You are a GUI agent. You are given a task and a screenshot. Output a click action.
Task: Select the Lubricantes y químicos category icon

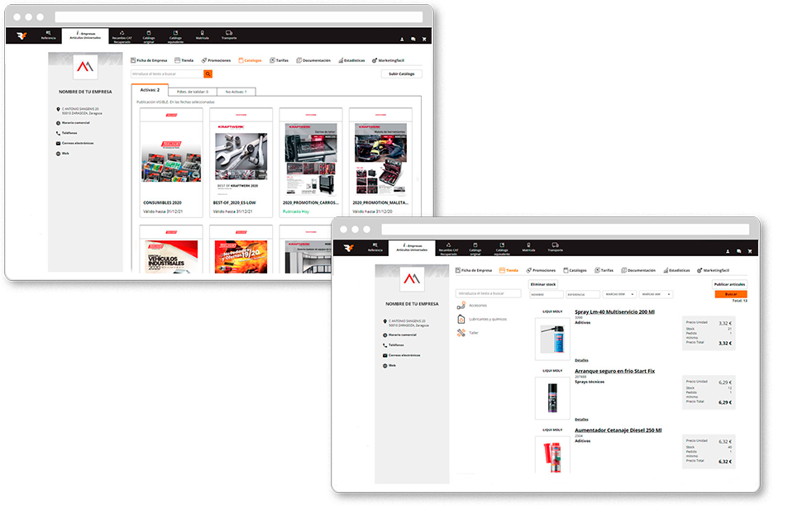461,319
